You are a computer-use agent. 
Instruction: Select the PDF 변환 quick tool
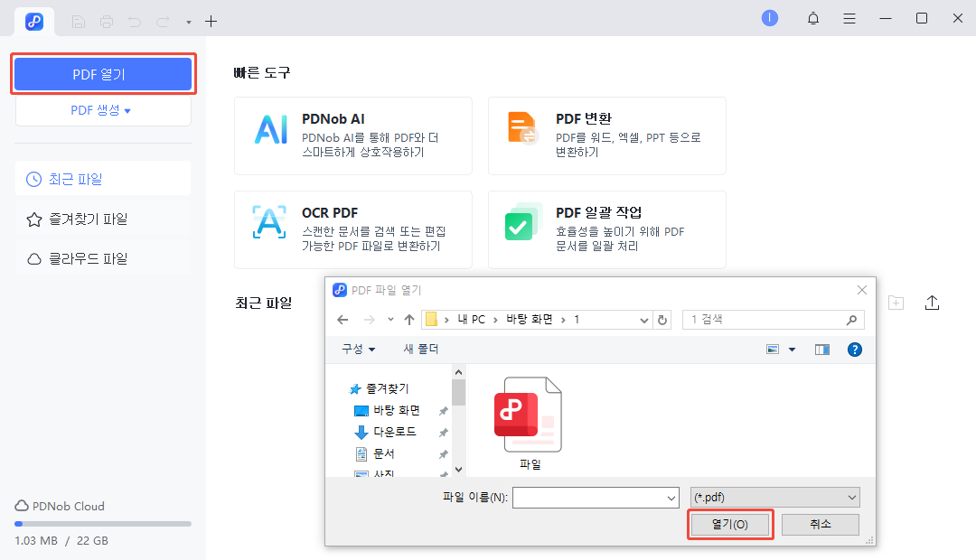(x=605, y=135)
